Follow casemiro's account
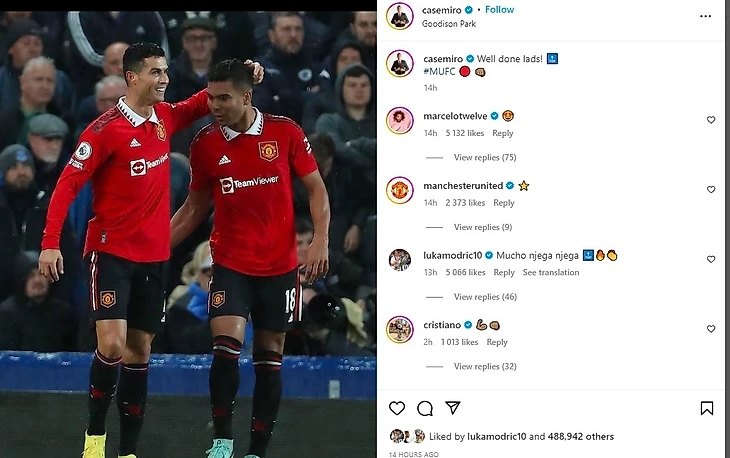This screenshot has height=458, width=730. tap(500, 10)
